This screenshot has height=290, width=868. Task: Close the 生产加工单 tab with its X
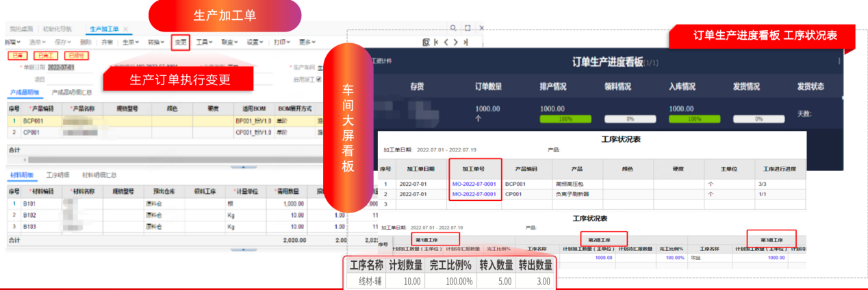coord(125,29)
